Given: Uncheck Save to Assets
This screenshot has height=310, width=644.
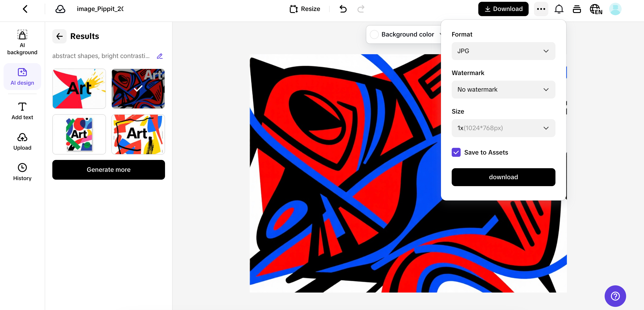Looking at the screenshot, I should point(456,152).
